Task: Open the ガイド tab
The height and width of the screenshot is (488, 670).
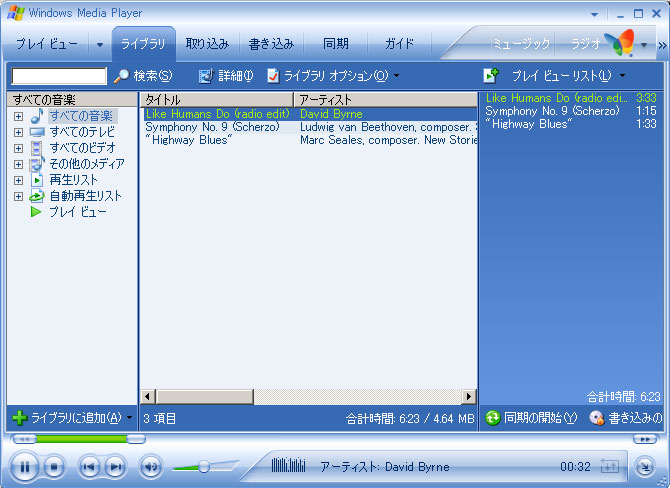Action: (400, 44)
